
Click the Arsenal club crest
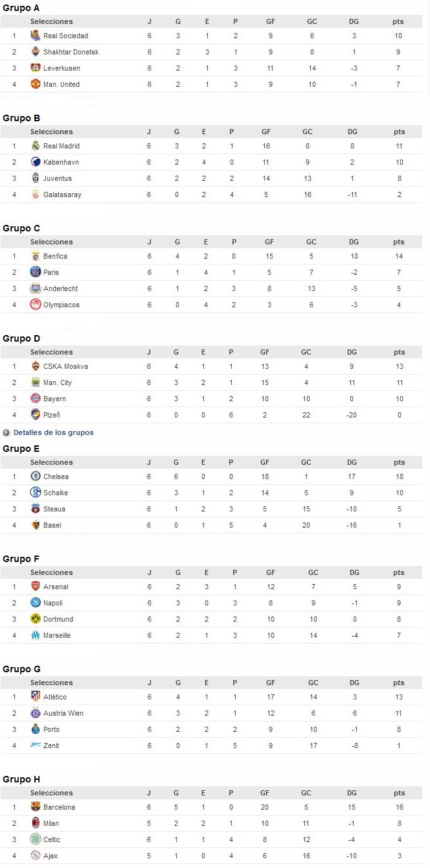36,587
